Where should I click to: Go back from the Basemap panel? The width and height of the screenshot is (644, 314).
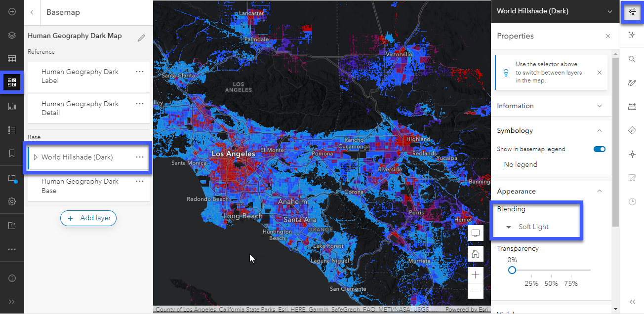click(32, 12)
